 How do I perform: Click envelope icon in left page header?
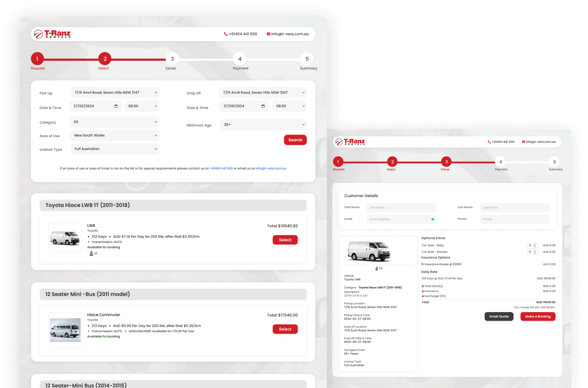tap(268, 34)
